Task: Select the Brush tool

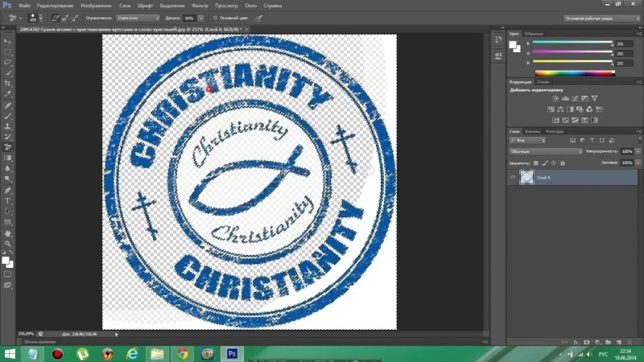Action: [8, 116]
